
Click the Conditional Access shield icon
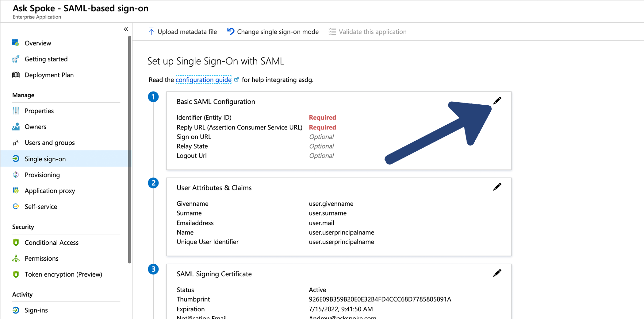pos(16,242)
